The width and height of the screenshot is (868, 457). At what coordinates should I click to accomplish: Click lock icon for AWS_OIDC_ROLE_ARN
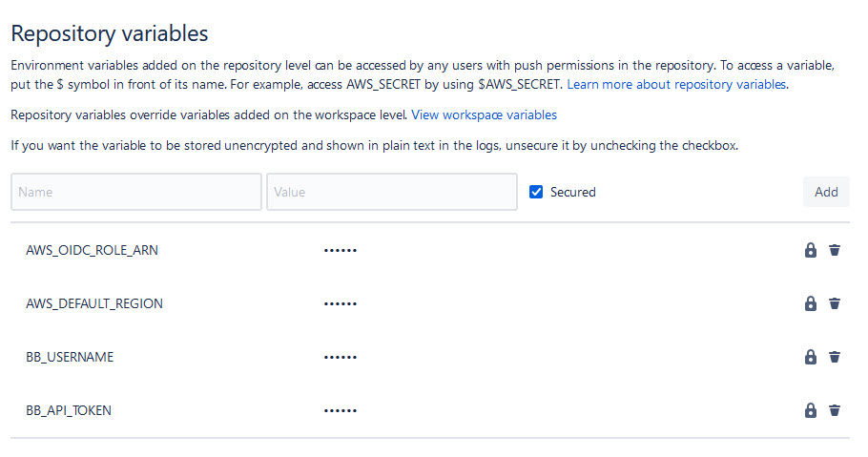tap(811, 250)
